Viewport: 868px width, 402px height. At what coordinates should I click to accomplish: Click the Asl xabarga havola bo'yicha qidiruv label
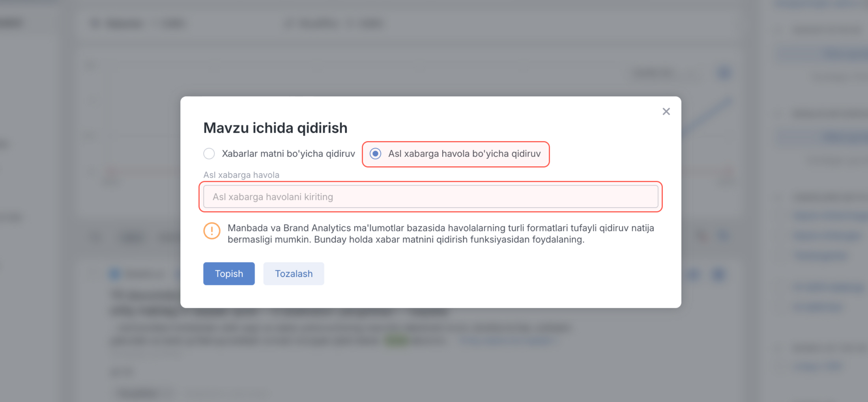point(464,154)
